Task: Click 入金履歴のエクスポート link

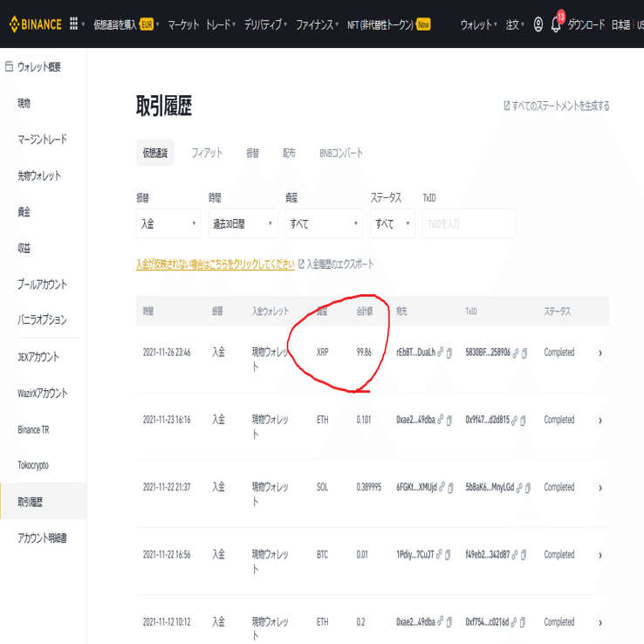Action: 336,264
